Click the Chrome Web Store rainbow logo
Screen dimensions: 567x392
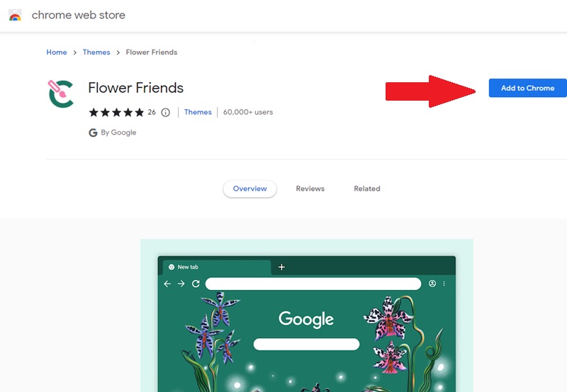tap(15, 15)
